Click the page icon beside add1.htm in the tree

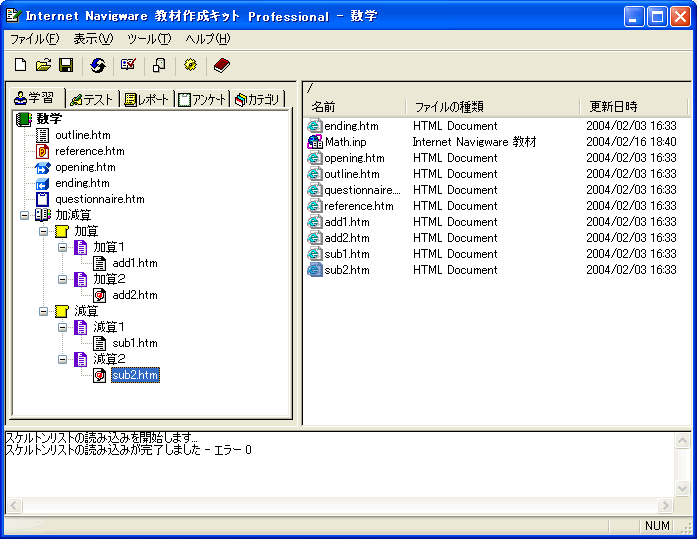tap(100, 264)
